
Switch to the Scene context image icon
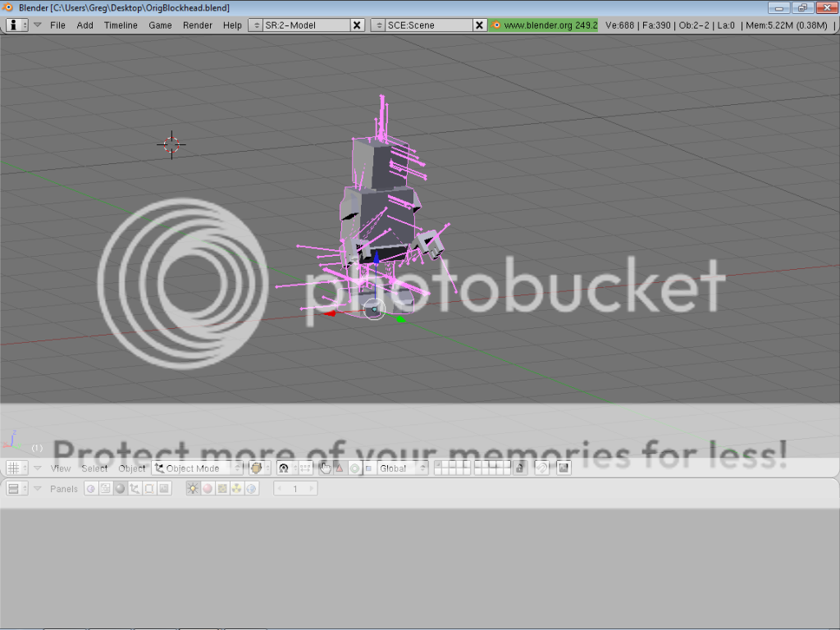point(164,489)
